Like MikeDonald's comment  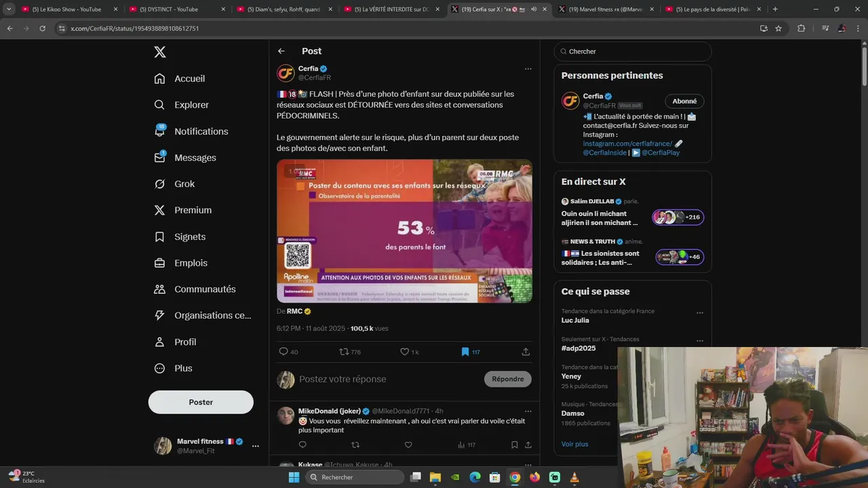(408, 445)
